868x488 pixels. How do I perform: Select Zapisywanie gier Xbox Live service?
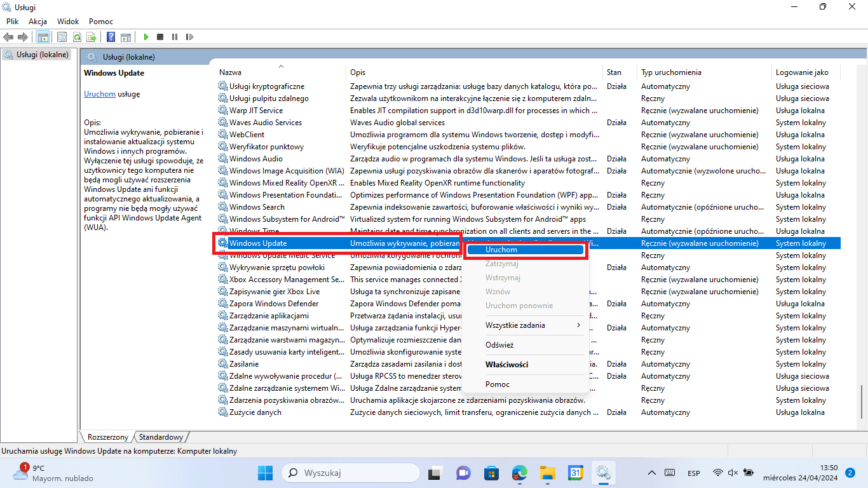(x=528, y=292)
